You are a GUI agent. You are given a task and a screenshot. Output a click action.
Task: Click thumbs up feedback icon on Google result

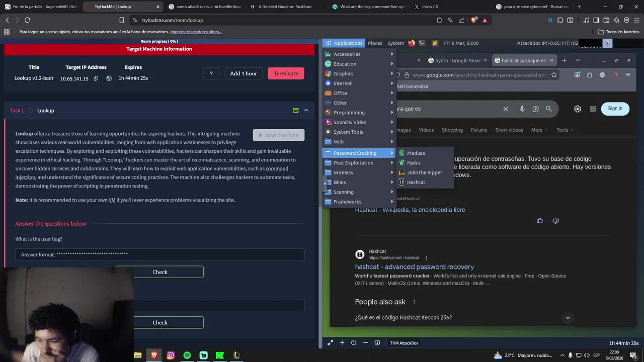540,221
